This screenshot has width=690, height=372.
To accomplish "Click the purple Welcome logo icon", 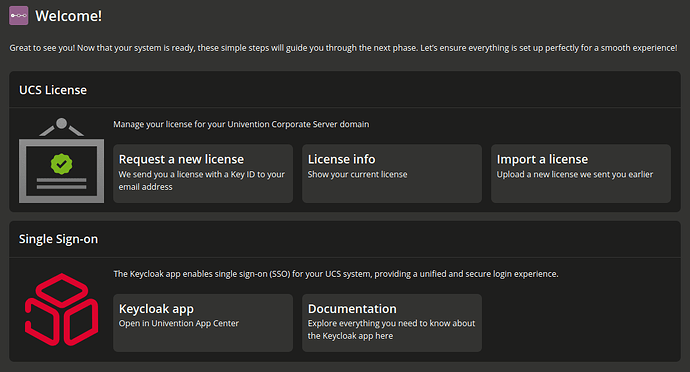I will 18,16.
